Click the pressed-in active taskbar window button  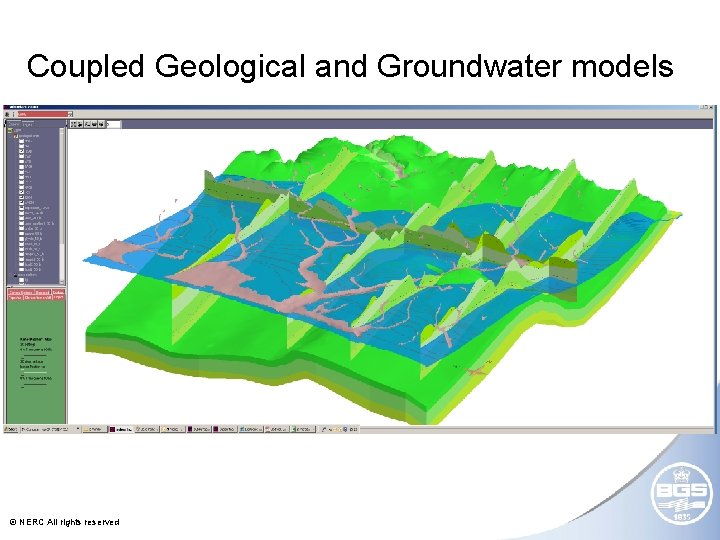[120, 429]
